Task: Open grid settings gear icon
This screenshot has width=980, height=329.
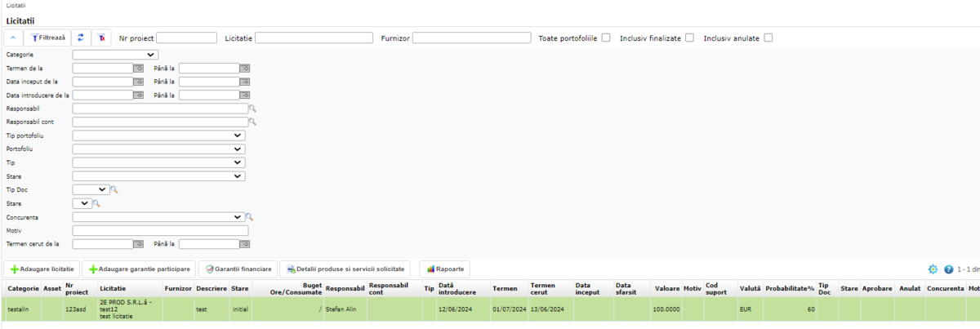Action: (933, 269)
